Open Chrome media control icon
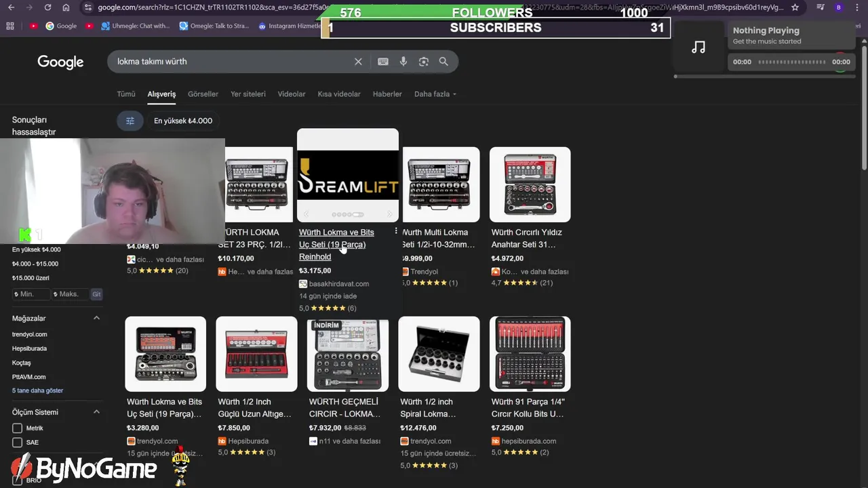The width and height of the screenshot is (868, 488). click(x=821, y=7)
